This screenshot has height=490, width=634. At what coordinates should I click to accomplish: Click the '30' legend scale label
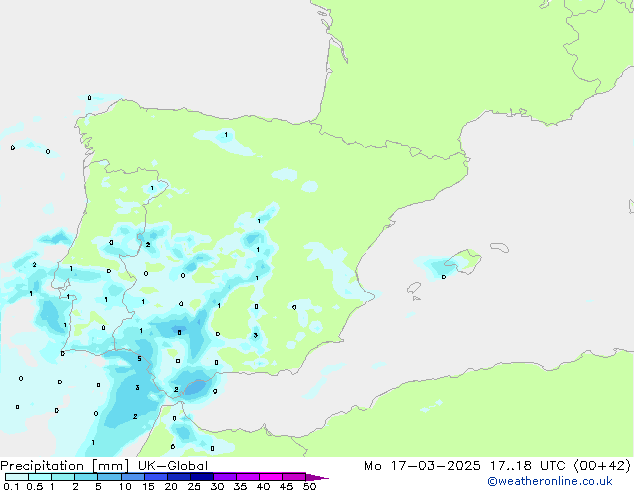point(217,486)
